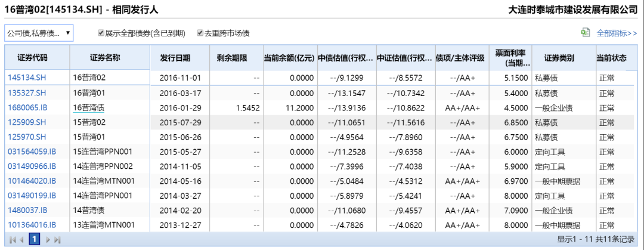Go to the previous page arrow

22,239
